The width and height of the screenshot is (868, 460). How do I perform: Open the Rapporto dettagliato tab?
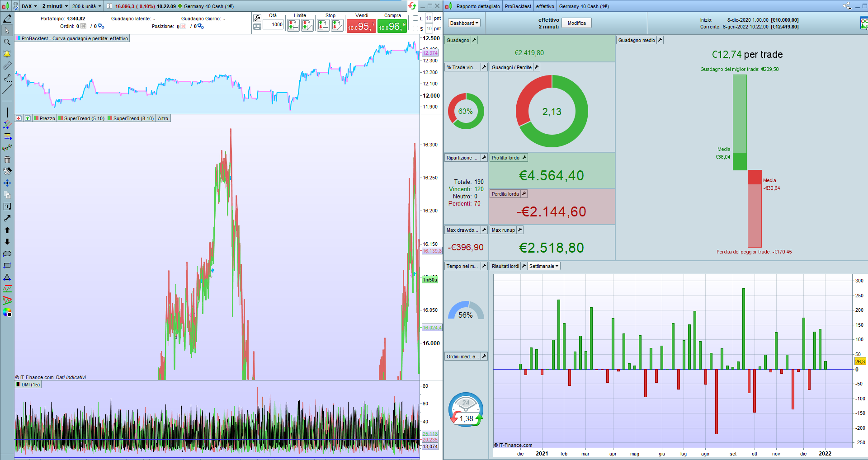pos(478,6)
